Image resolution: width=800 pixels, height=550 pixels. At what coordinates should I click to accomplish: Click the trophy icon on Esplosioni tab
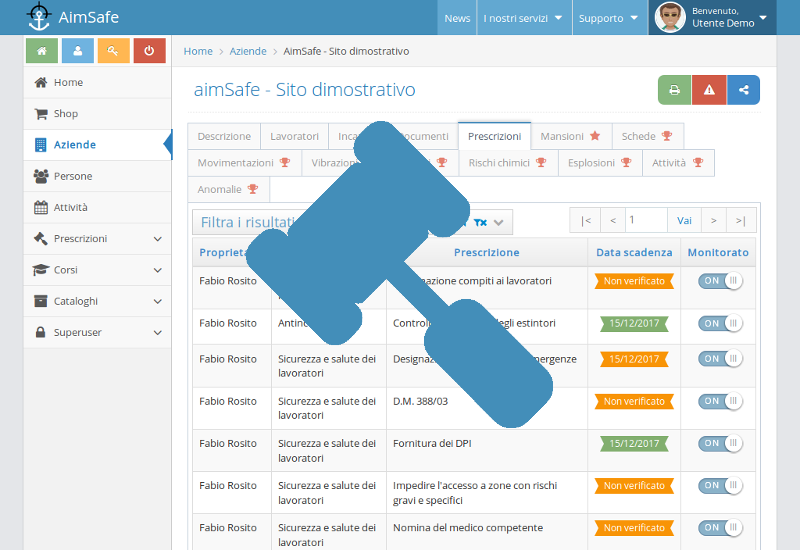click(626, 162)
